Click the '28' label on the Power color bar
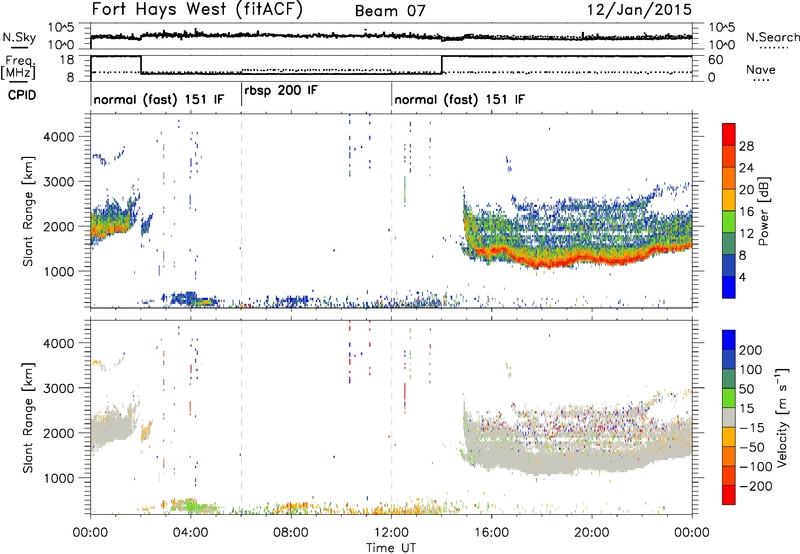This screenshot has width=800, height=554. 746,146
